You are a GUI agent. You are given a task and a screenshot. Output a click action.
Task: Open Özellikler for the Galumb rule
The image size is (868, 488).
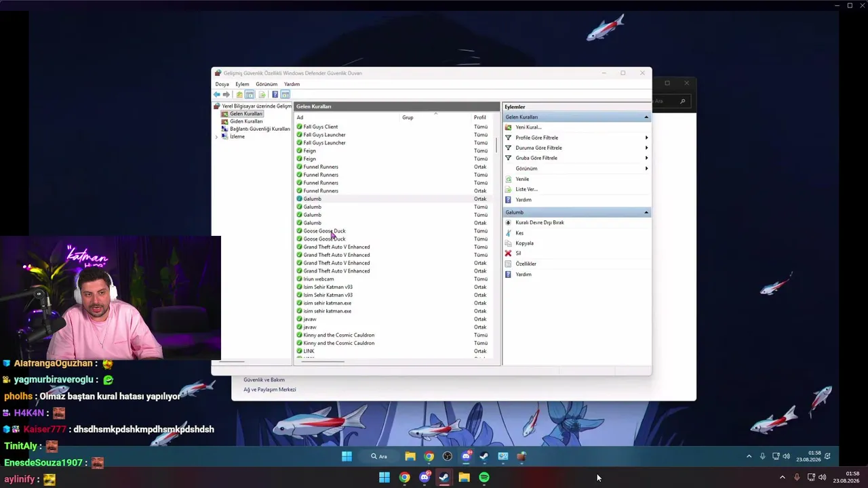coord(526,264)
